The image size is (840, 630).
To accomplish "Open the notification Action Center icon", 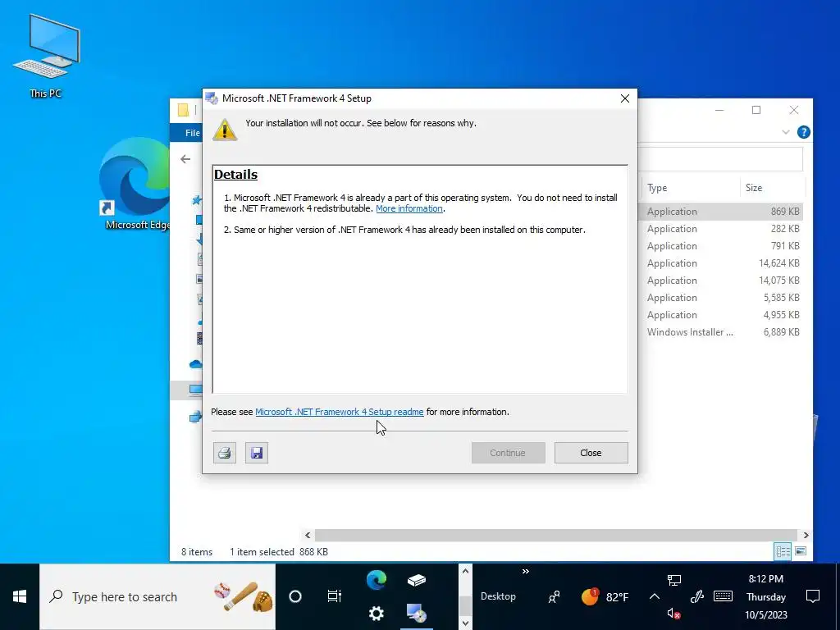I will click(813, 596).
